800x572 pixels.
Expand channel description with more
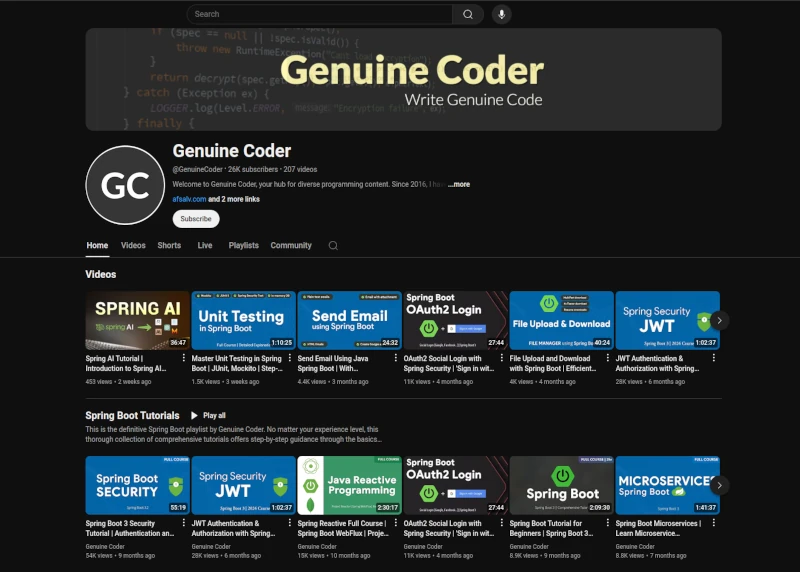(459, 184)
